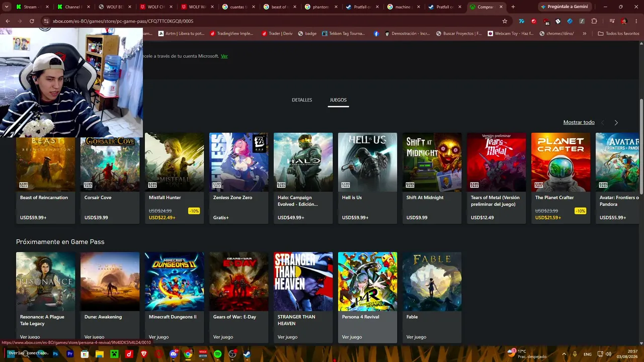Launch Minecraft from the taskbar

(114, 354)
